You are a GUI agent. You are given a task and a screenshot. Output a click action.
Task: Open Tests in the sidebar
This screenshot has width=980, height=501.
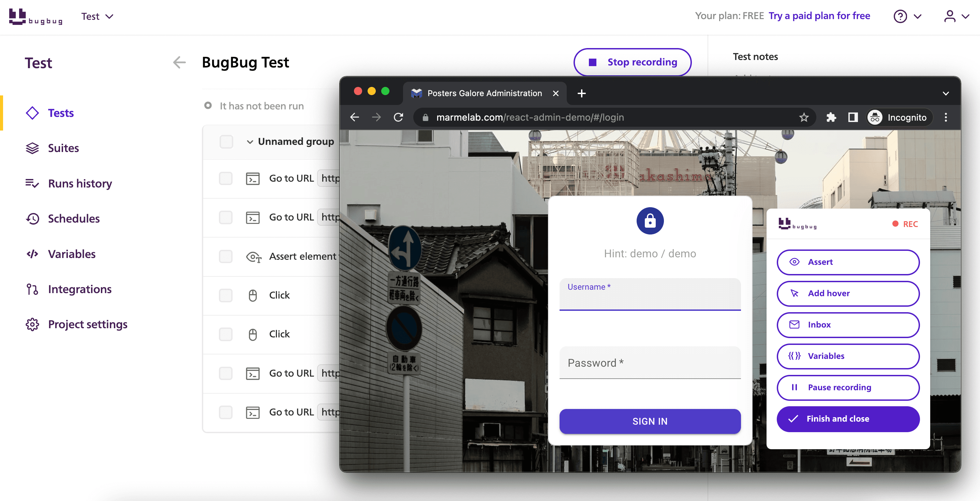pos(61,113)
